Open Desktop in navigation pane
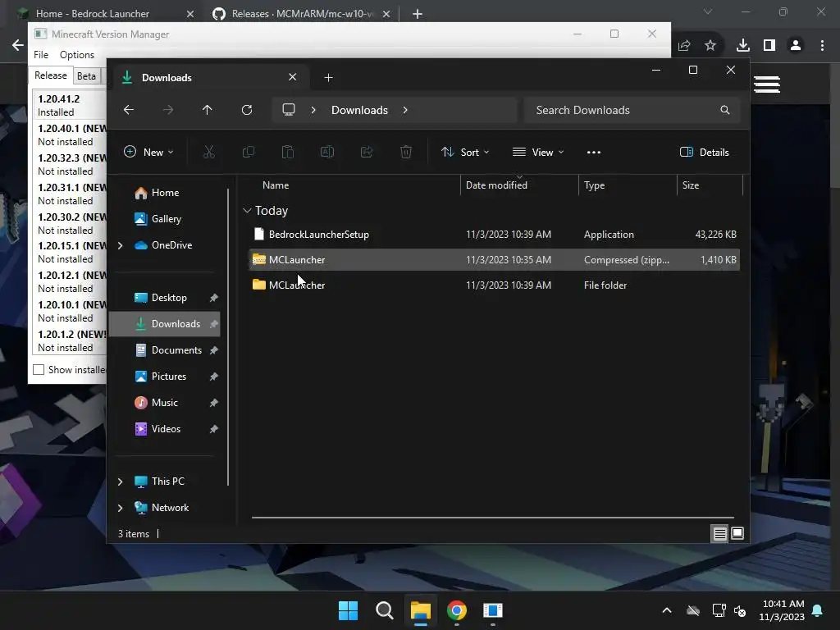This screenshot has height=630, width=840. point(169,298)
